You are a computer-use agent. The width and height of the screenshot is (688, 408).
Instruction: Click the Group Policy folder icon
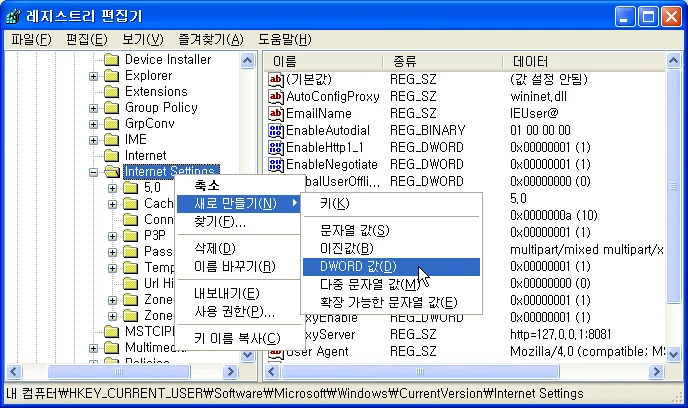[x=112, y=107]
